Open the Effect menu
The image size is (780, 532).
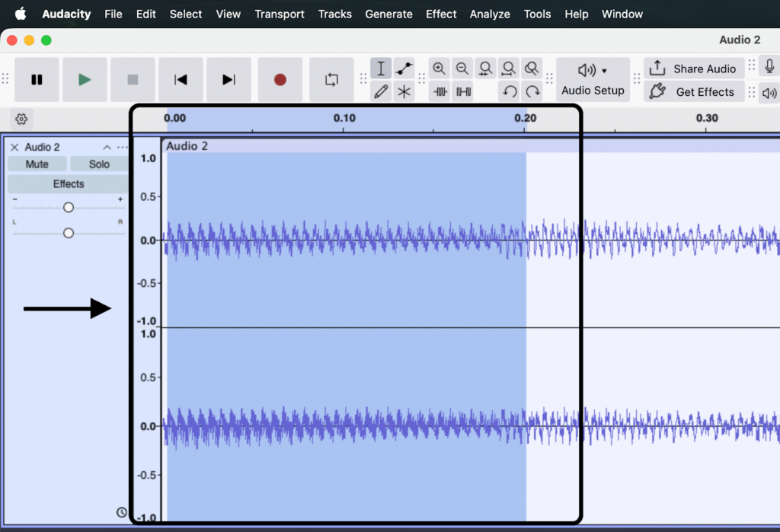click(441, 14)
